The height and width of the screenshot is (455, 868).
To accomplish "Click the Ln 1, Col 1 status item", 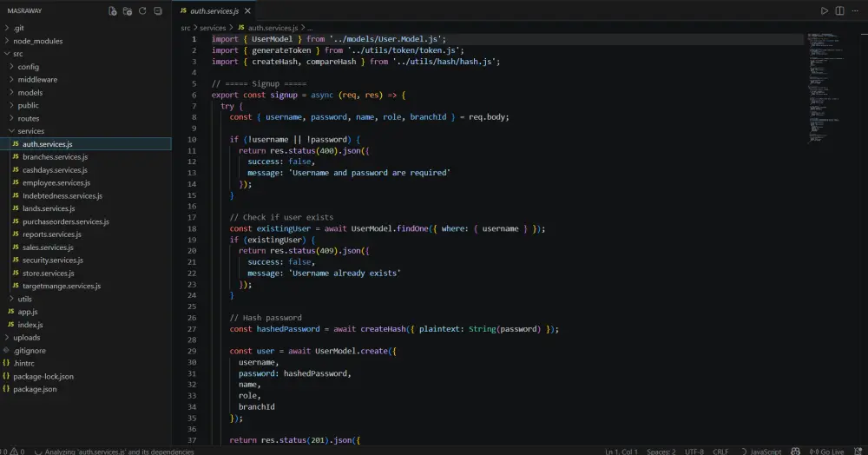I will click(x=621, y=452).
